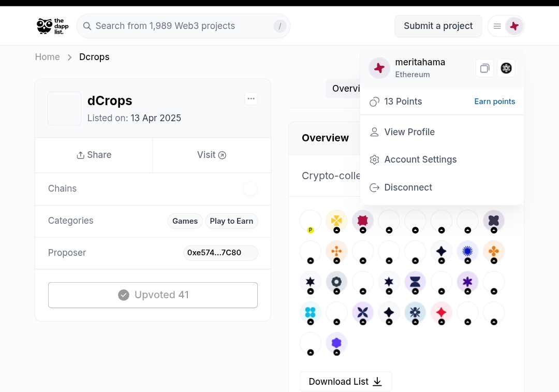This screenshot has height=392, width=559.
Task: Click meritahama profile avatar in dropdown
Action: (379, 68)
